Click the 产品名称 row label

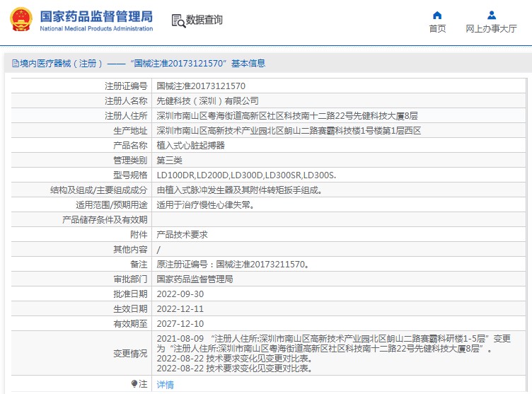point(130,146)
